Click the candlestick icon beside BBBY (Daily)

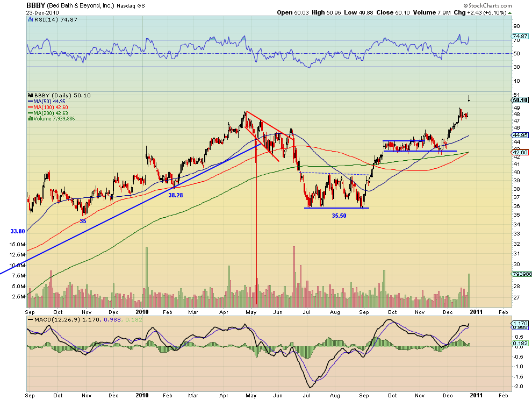(x=31, y=95)
